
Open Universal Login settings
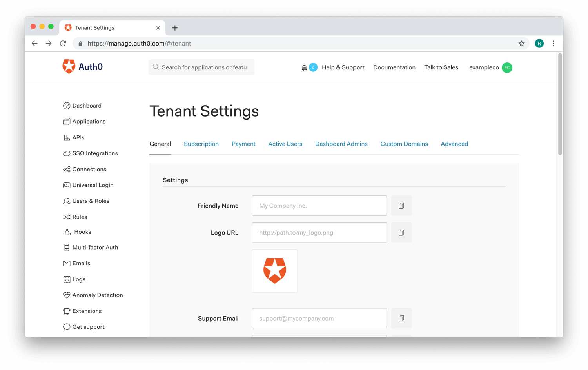[x=67, y=185]
